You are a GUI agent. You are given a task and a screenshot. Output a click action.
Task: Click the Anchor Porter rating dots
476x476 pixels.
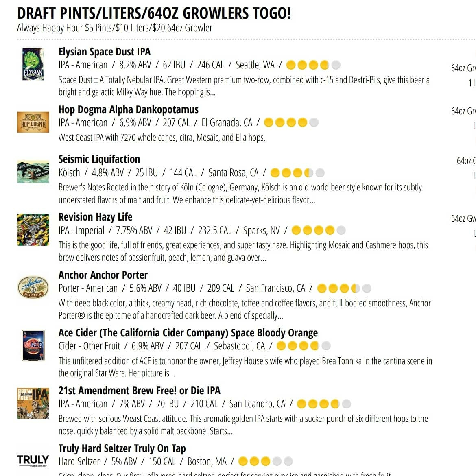[344, 288]
